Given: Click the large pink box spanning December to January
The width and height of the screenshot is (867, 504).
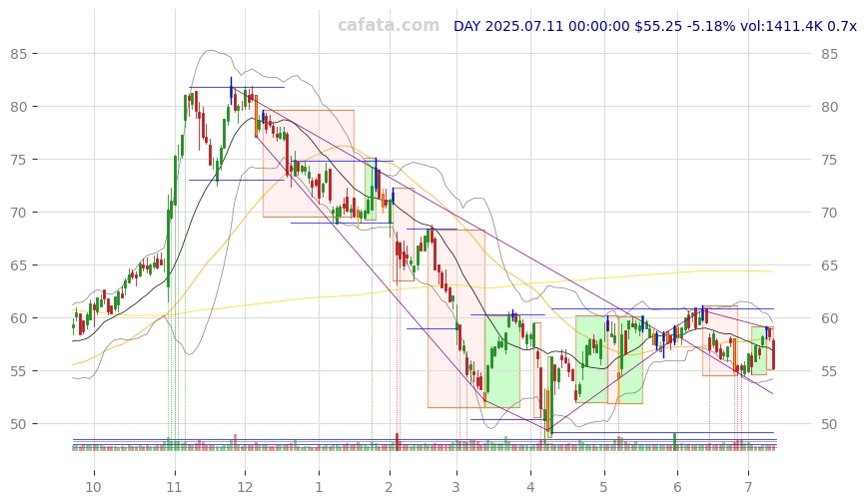Looking at the screenshot, I should (309, 164).
